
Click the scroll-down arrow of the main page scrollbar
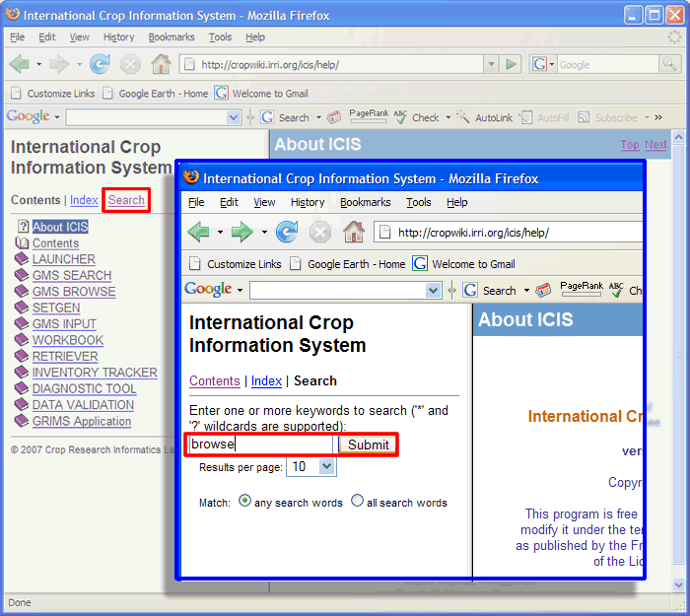tap(678, 583)
